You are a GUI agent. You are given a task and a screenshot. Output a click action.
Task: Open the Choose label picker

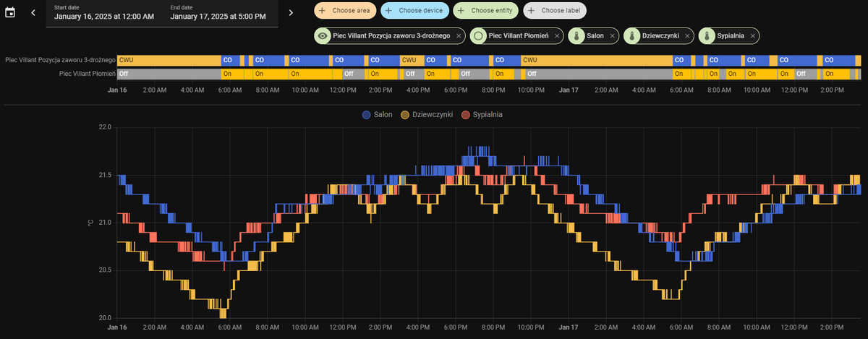(554, 11)
